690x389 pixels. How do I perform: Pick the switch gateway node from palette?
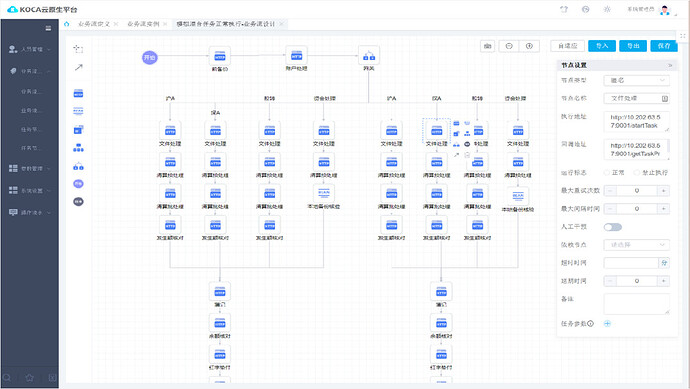pyautogui.click(x=78, y=166)
